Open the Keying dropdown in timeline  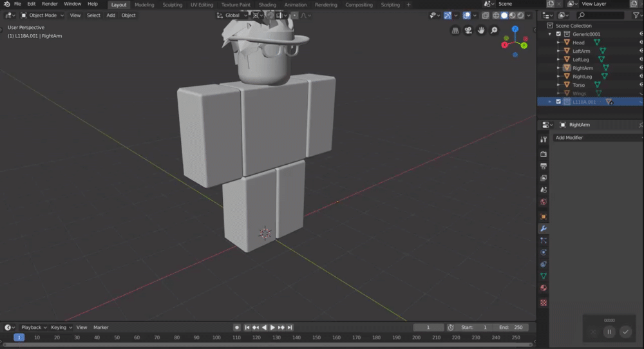(x=61, y=327)
